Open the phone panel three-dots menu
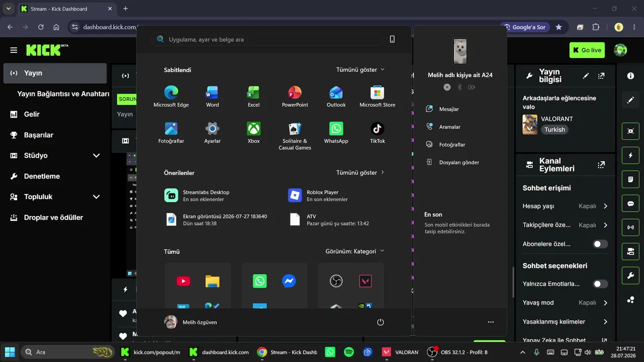Screen dimensions: 644x362 click(491, 322)
